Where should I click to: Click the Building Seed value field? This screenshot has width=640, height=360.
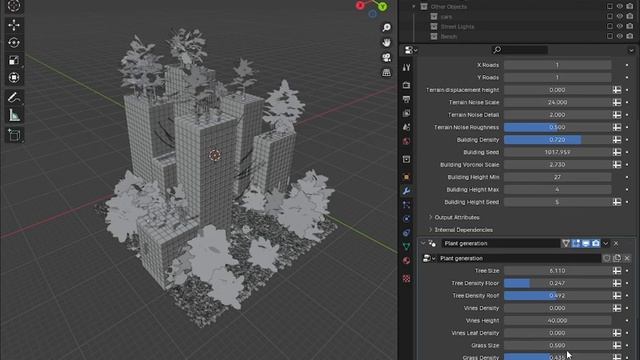point(557,152)
